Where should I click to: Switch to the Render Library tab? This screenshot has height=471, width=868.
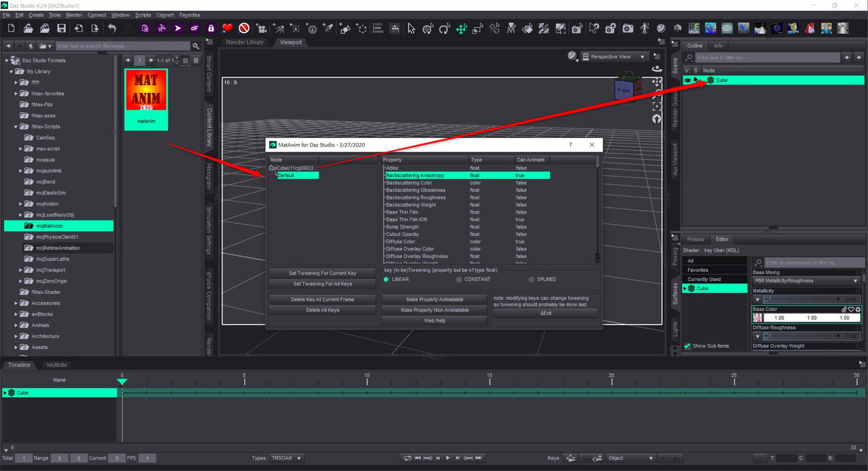coord(245,42)
